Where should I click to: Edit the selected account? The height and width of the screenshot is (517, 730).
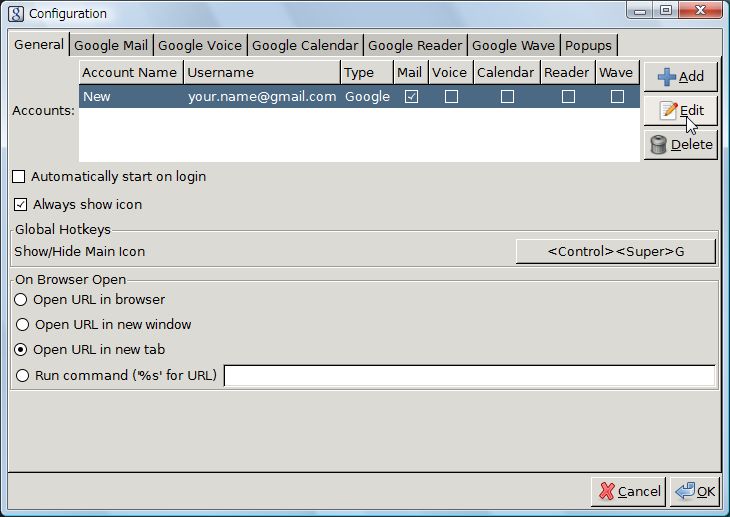(680, 110)
